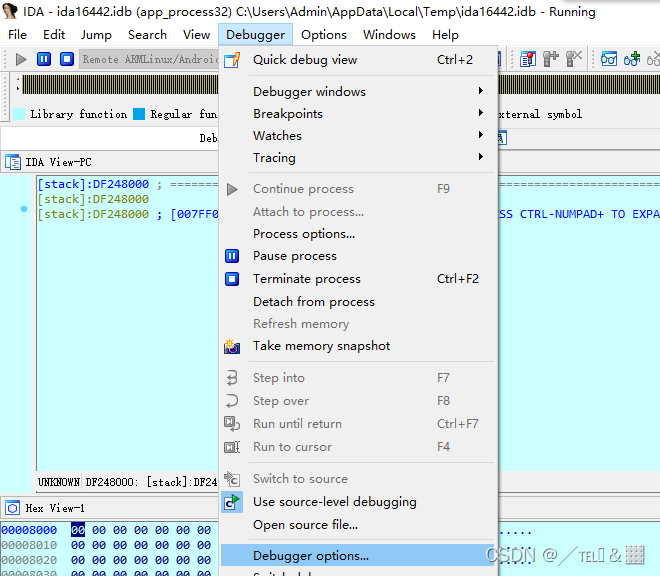Image resolution: width=660 pixels, height=576 pixels.
Task: Click the 00008020 hex address
Action: click(29, 560)
